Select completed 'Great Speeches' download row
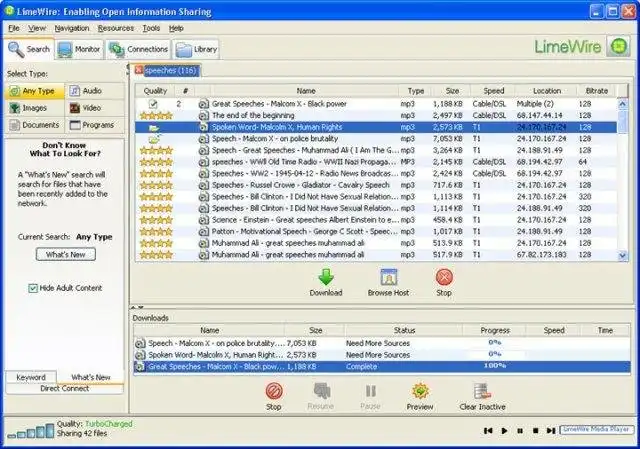 tap(382, 367)
